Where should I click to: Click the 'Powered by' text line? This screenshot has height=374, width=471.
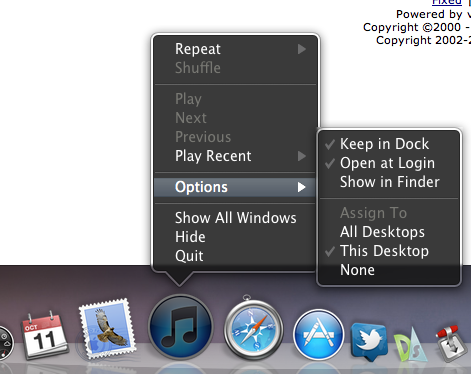pos(433,14)
